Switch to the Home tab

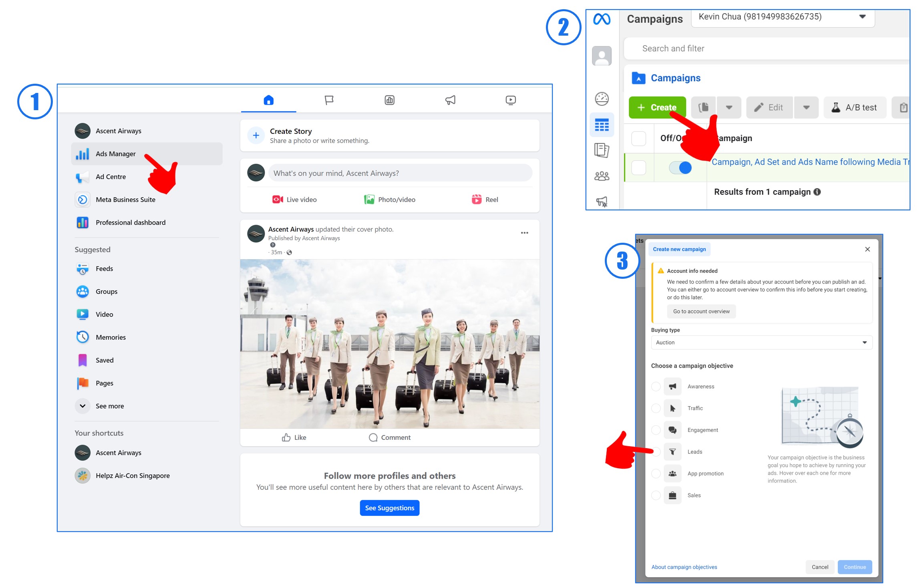(x=268, y=100)
